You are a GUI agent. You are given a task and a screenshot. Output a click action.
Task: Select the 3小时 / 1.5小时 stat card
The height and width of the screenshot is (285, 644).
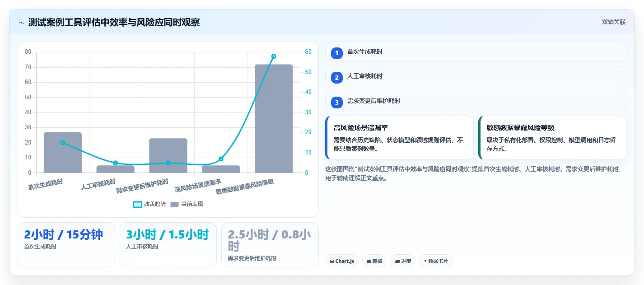[168, 245]
